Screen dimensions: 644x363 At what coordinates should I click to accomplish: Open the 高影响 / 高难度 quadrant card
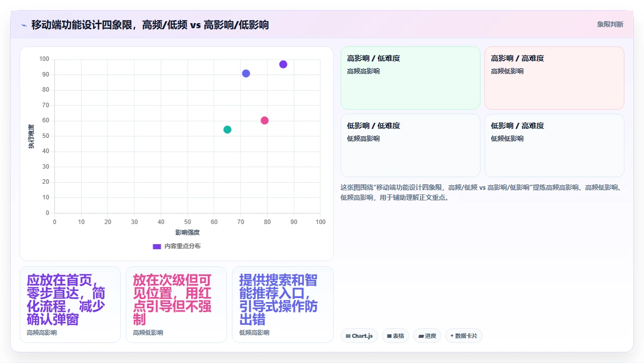554,78
